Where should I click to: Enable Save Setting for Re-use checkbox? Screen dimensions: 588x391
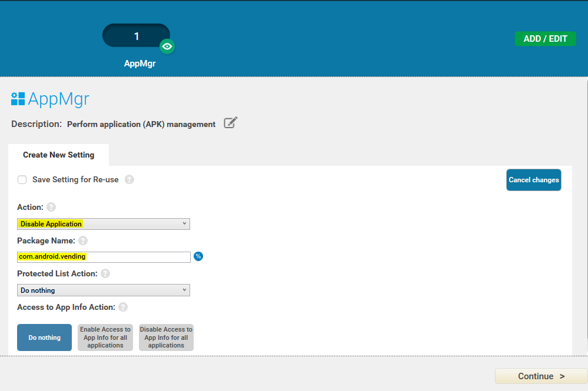22,180
